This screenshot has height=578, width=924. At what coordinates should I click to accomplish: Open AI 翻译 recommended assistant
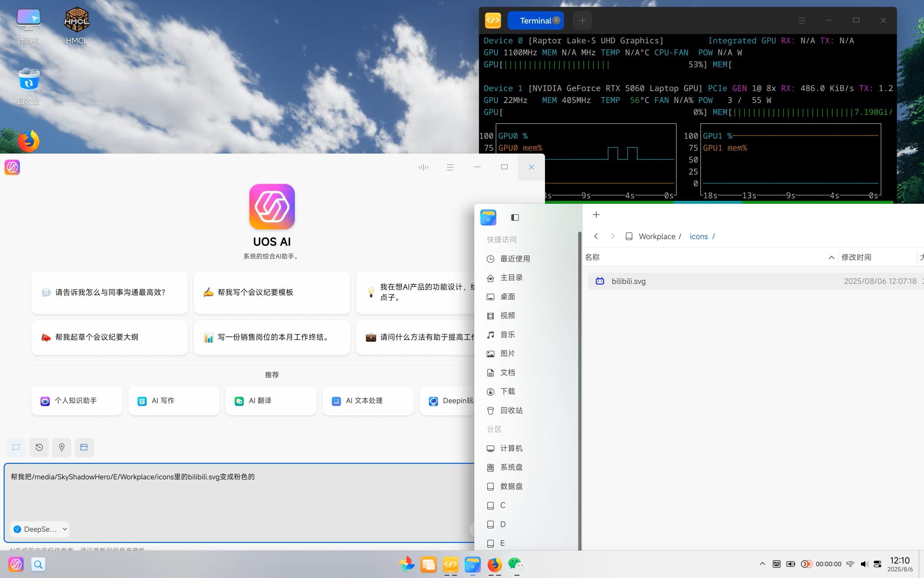coord(271,401)
